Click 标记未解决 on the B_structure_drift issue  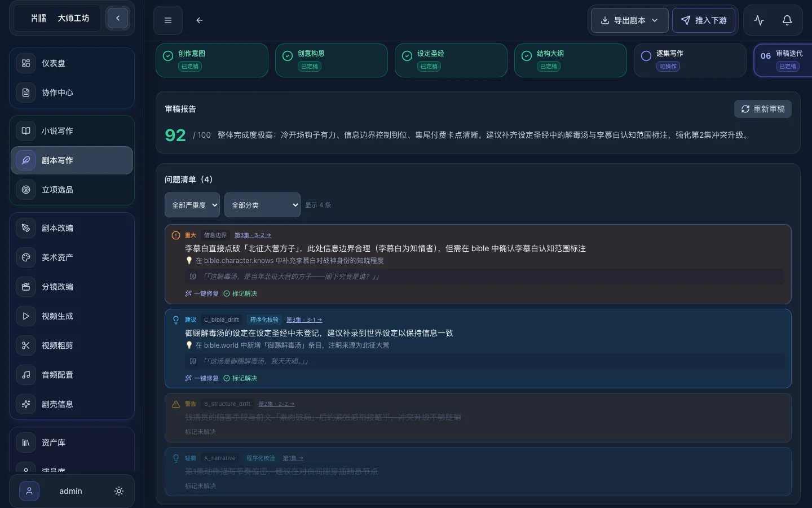click(200, 432)
